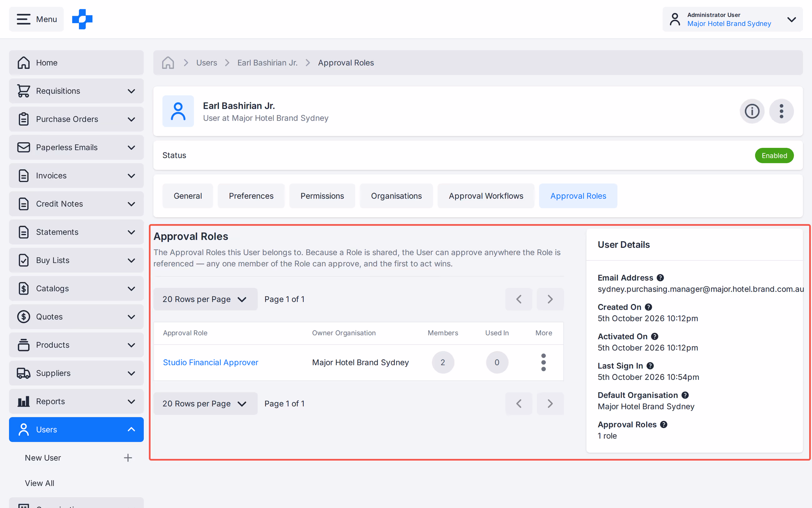Go to Home in the sidebar
The width and height of the screenshot is (812, 508).
pyautogui.click(x=76, y=63)
